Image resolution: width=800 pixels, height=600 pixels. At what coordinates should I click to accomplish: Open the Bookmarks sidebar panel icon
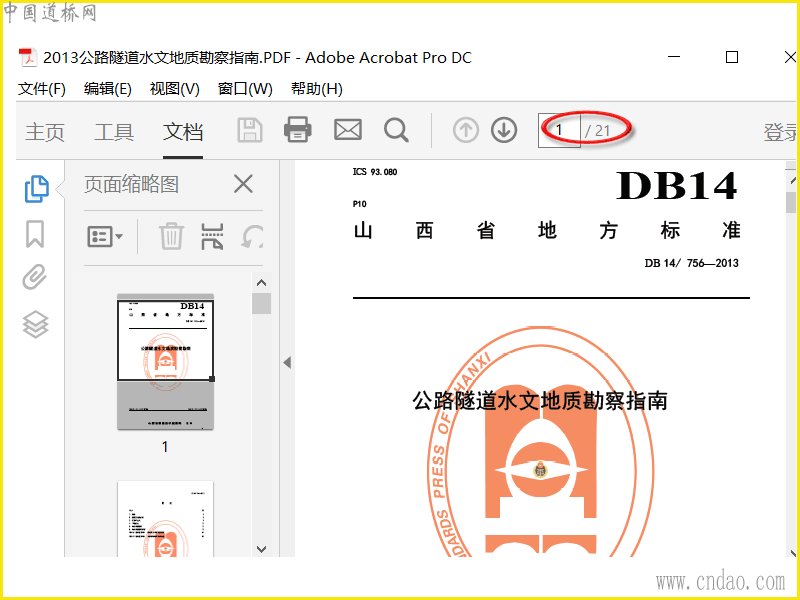(x=35, y=234)
